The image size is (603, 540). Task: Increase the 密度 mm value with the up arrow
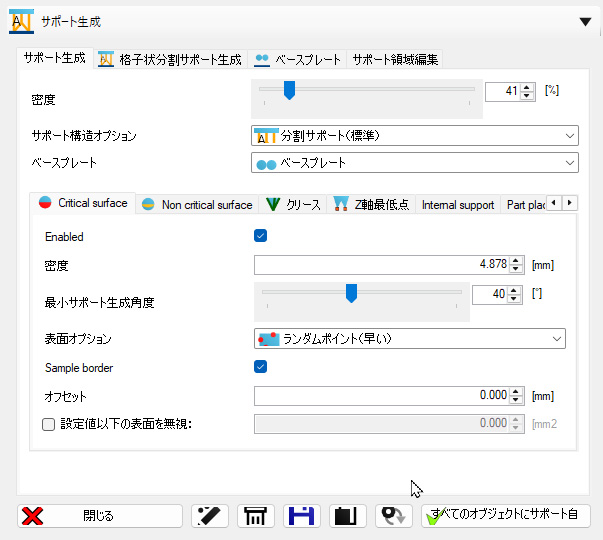click(516, 261)
